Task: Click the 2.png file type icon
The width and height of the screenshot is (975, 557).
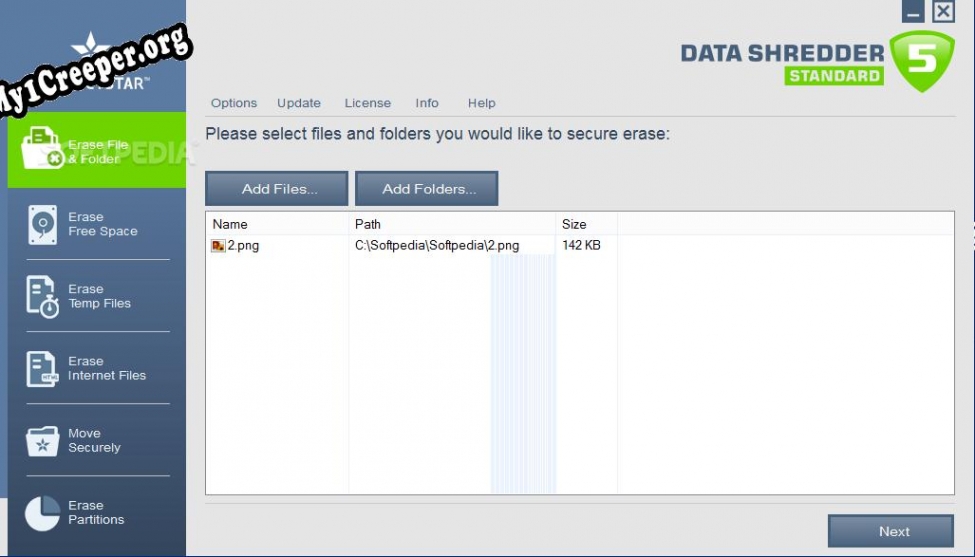Action: pos(219,246)
